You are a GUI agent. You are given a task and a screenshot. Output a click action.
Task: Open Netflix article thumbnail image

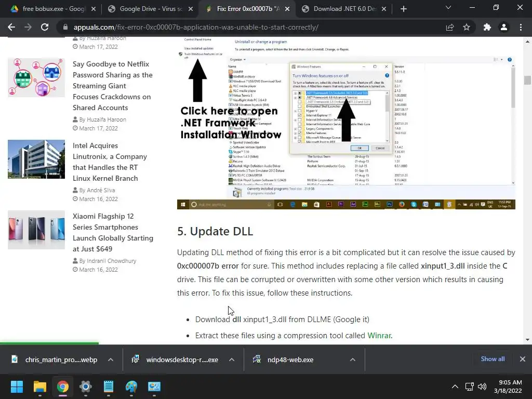pos(36,77)
